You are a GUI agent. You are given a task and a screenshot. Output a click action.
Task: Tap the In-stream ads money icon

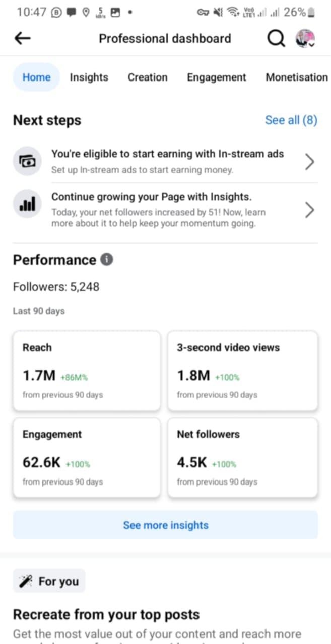click(x=26, y=161)
